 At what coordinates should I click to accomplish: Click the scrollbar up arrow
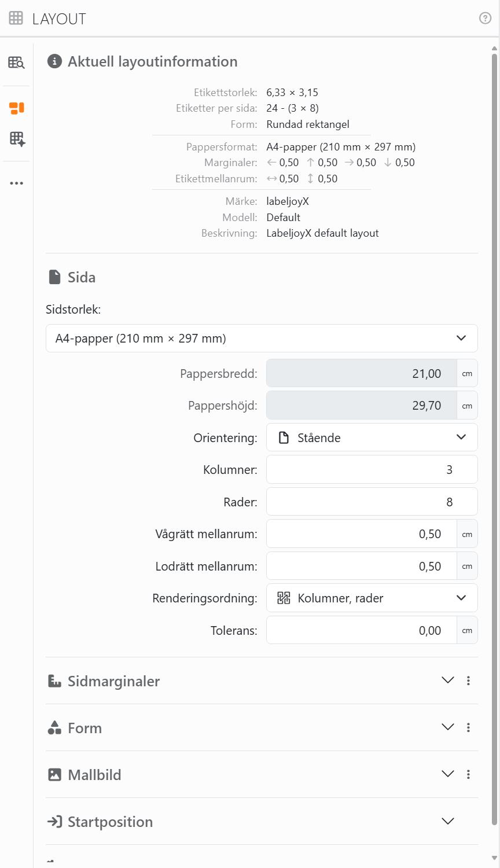[x=495, y=49]
